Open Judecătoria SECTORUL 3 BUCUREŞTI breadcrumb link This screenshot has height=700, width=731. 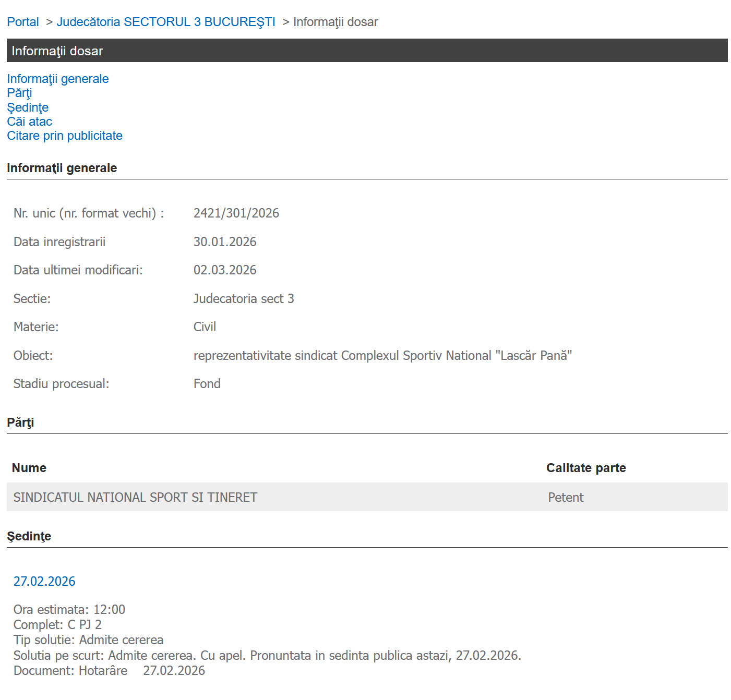pos(166,22)
